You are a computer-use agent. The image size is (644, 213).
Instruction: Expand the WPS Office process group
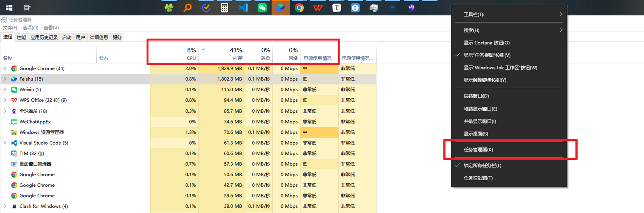pos(5,100)
